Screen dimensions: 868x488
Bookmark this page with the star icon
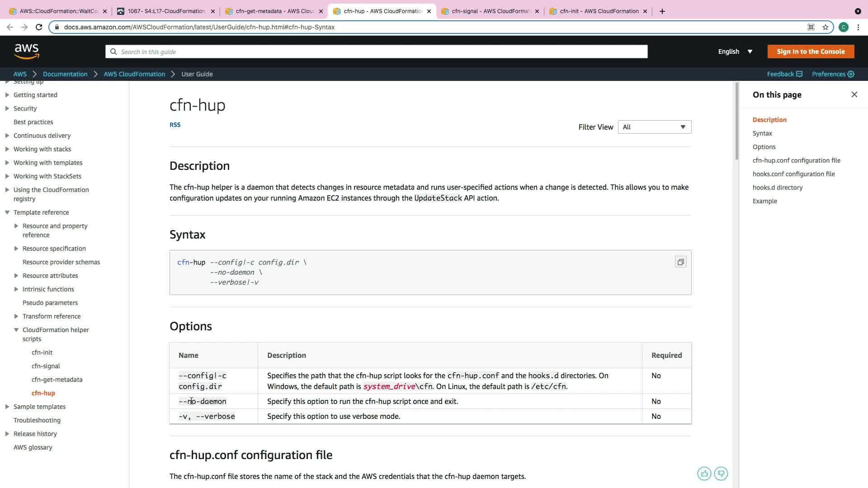click(x=826, y=27)
